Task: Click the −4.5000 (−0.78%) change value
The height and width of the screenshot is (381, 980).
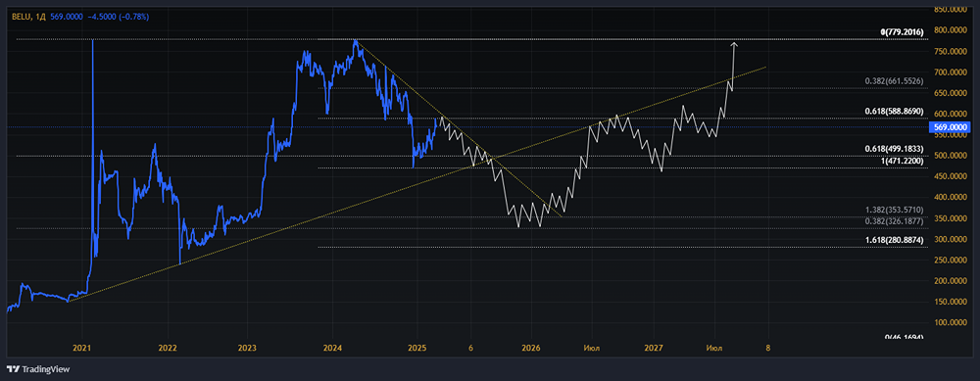Action: tap(119, 17)
